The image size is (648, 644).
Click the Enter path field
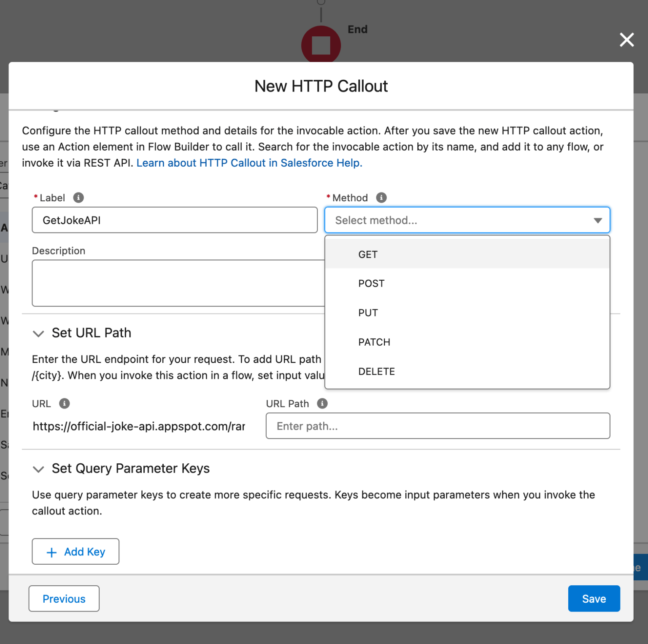tap(437, 426)
